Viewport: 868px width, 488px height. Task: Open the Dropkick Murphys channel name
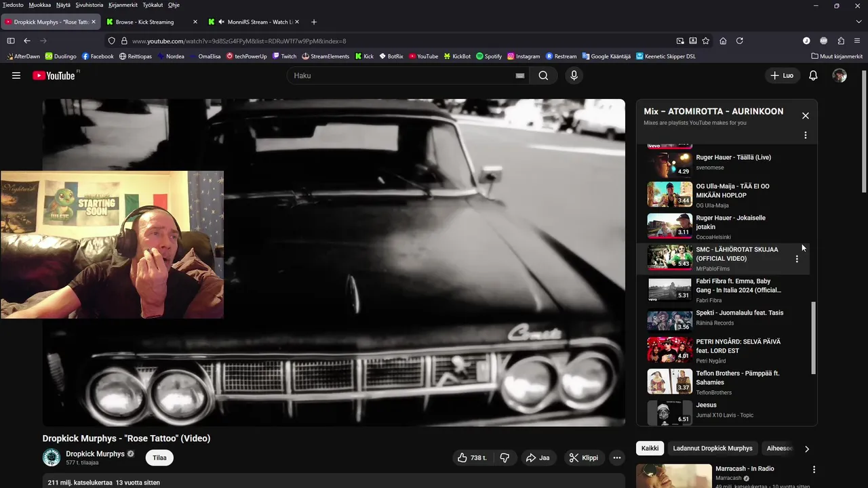pyautogui.click(x=95, y=454)
